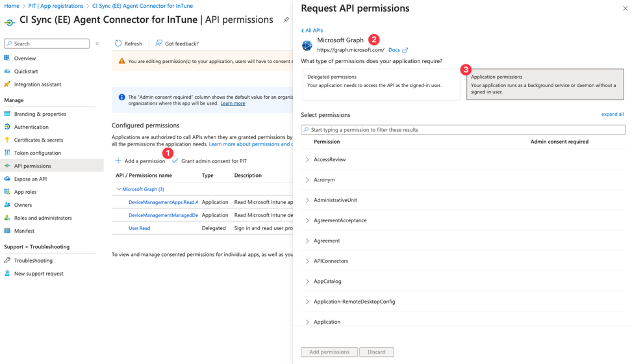Expand the AppCatalog permission group
Image resolution: width=632 pixels, height=364 pixels.
coord(307,281)
